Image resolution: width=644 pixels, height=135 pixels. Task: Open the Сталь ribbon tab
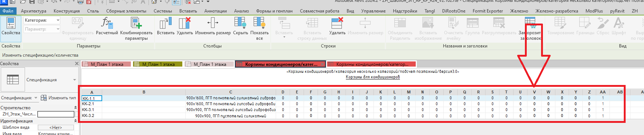tap(93, 11)
